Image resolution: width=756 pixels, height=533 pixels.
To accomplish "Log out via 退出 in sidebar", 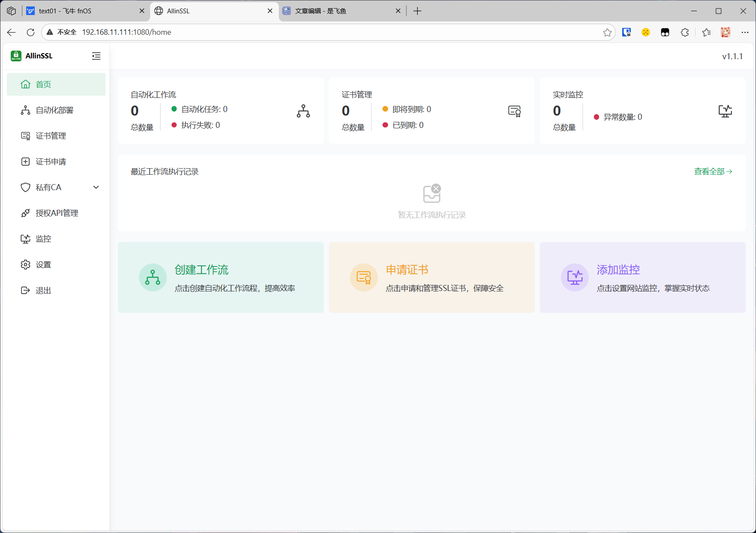I will click(x=43, y=291).
